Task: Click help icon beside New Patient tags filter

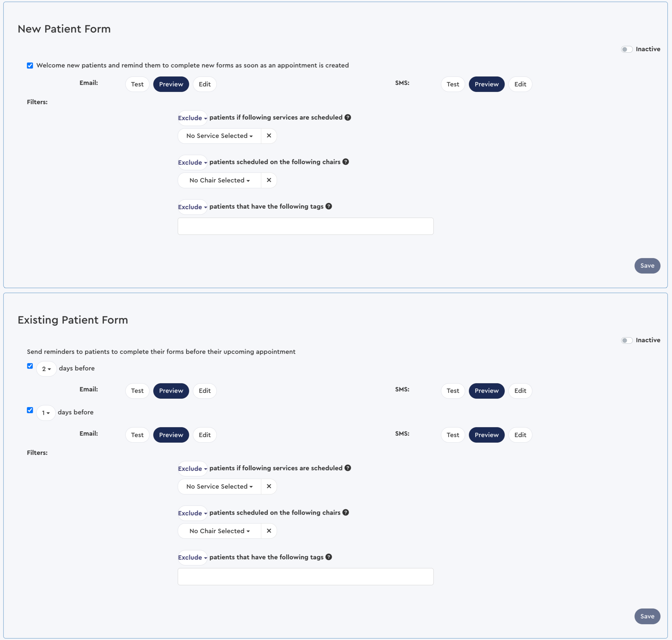Action: (x=328, y=206)
